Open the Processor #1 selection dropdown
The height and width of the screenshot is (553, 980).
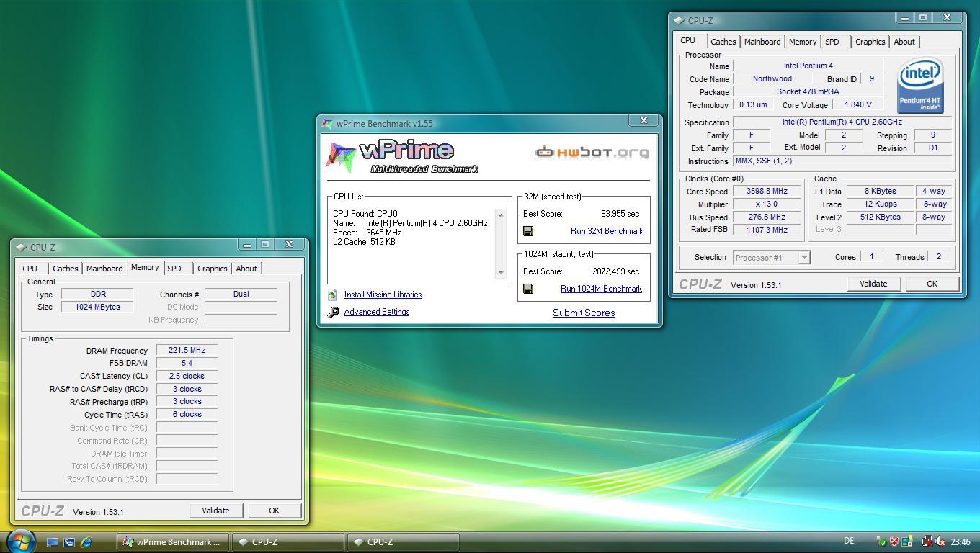(x=772, y=257)
